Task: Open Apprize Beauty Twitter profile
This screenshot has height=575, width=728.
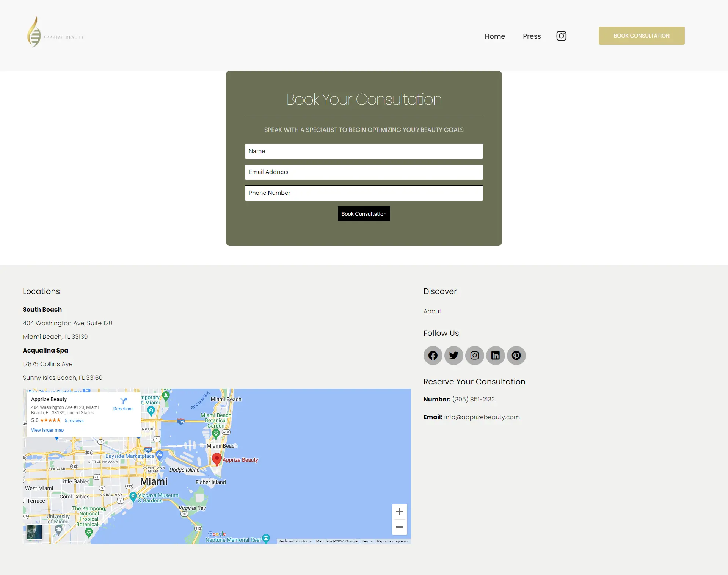Action: (x=454, y=355)
